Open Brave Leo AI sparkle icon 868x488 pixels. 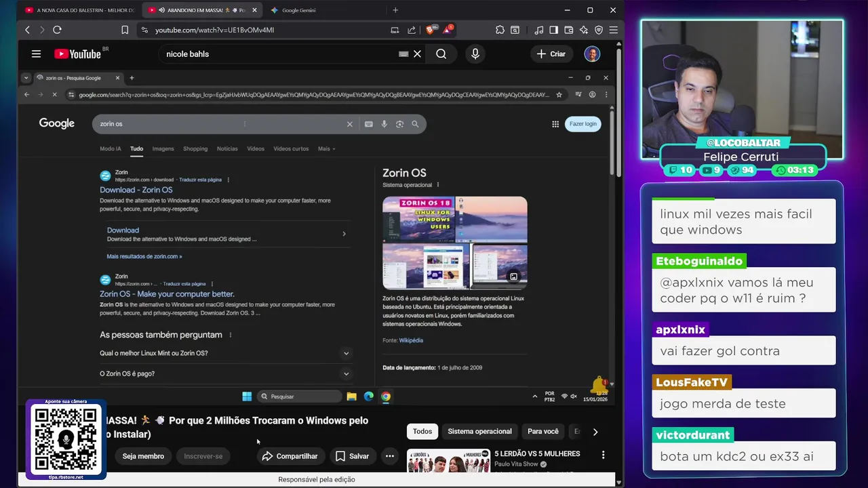click(x=583, y=30)
